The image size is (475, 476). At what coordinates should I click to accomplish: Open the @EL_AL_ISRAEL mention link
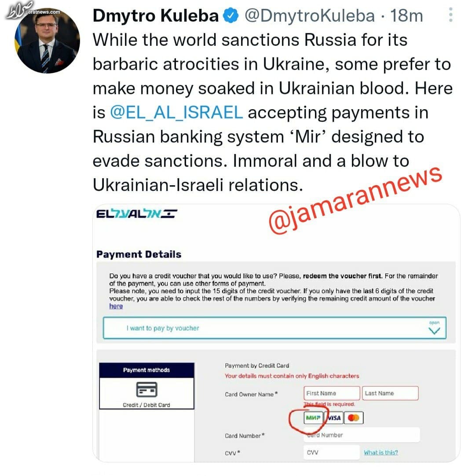(x=176, y=112)
